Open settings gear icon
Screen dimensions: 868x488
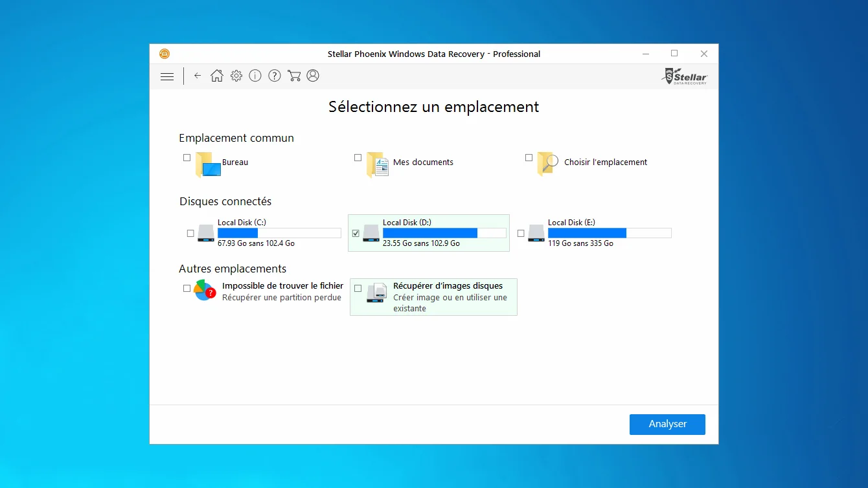tap(236, 76)
